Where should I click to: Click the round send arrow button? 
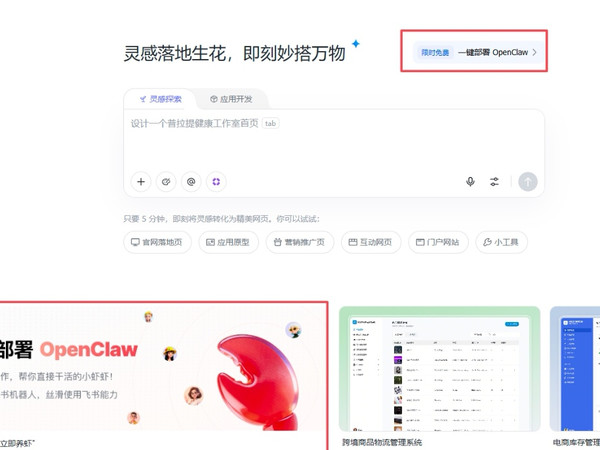pyautogui.click(x=528, y=181)
